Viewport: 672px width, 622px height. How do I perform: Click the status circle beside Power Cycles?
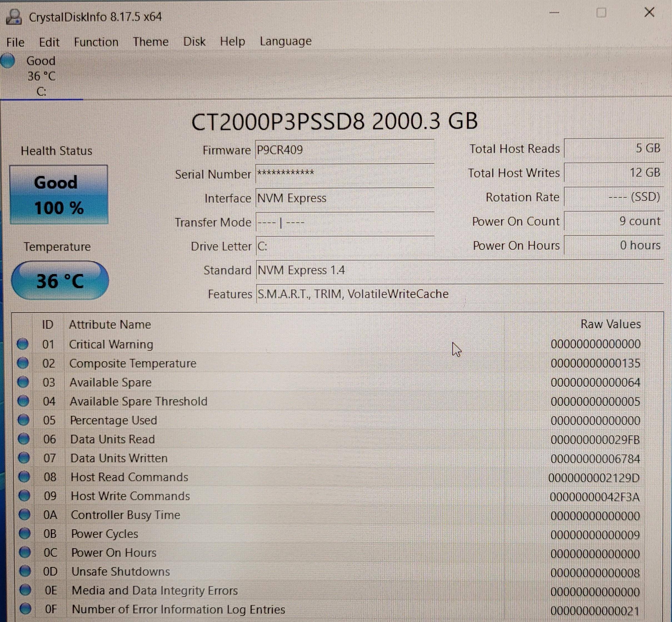pyautogui.click(x=24, y=533)
